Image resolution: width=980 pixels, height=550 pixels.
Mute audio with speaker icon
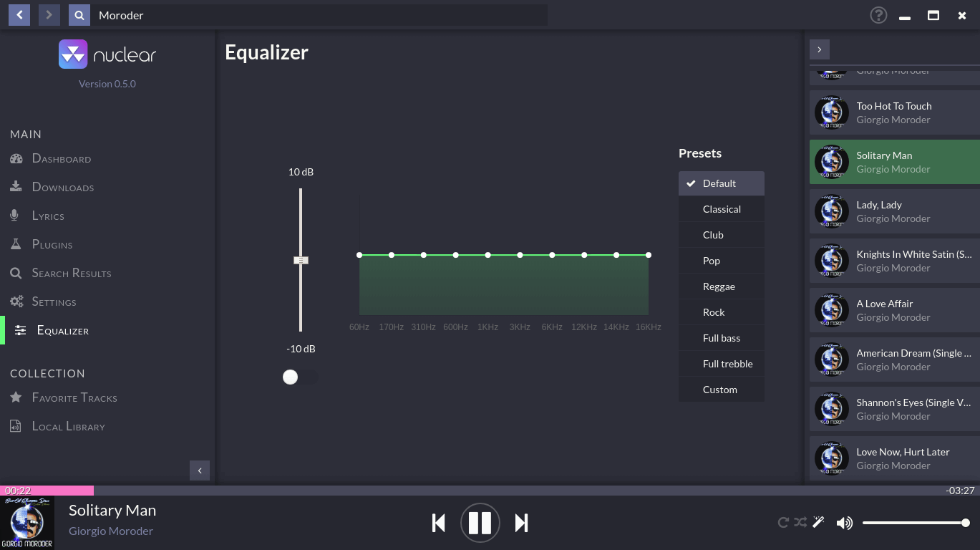pos(845,523)
